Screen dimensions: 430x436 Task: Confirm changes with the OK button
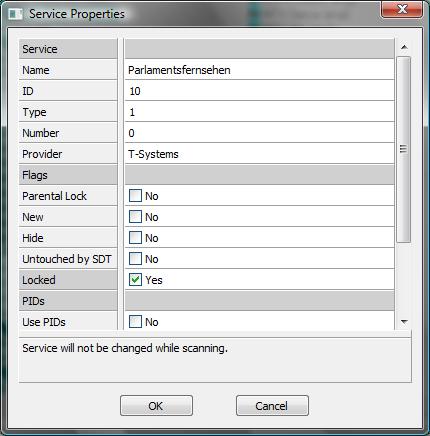(156, 406)
